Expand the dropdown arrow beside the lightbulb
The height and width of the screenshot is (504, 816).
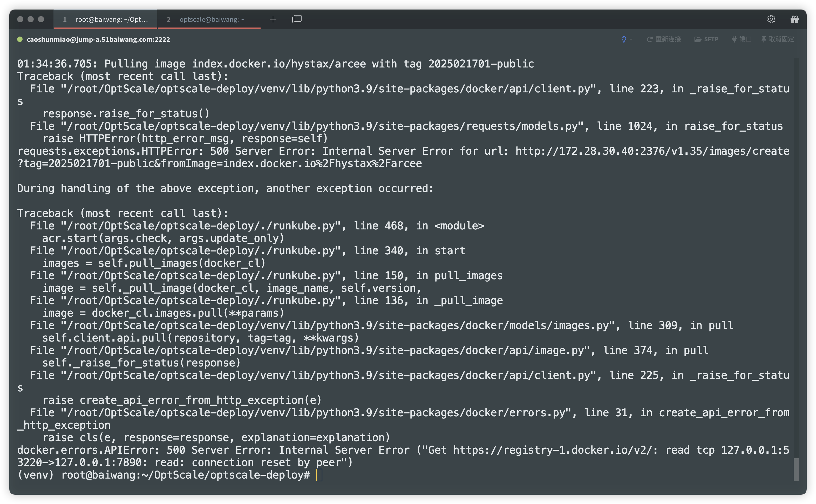pos(631,40)
